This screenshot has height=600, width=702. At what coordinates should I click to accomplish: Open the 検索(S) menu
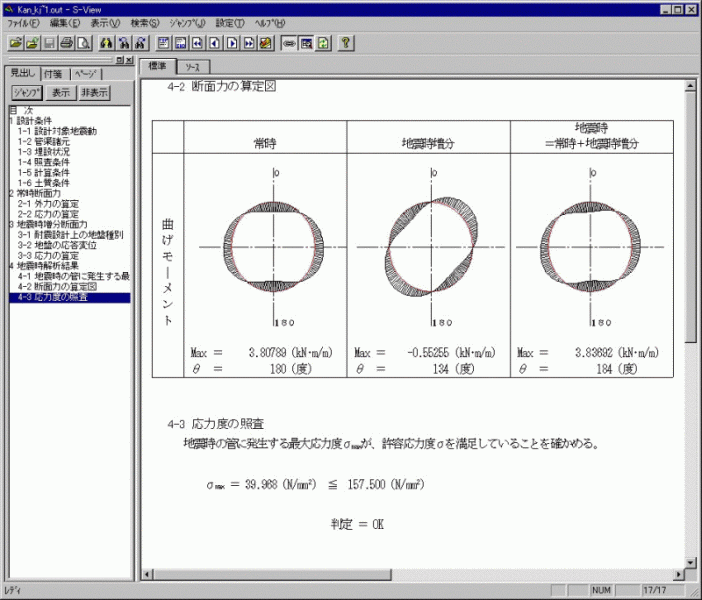tap(145, 22)
